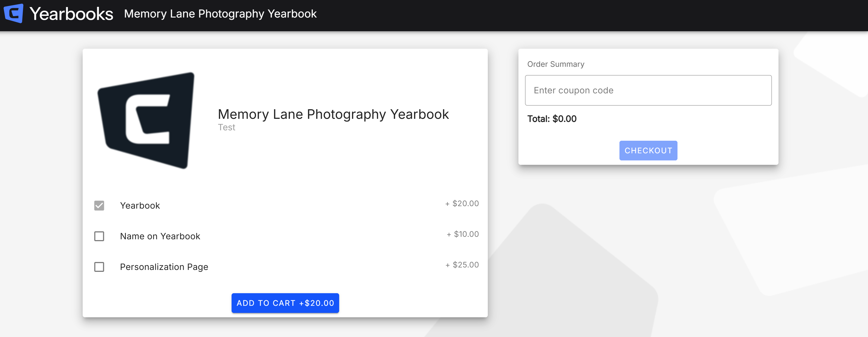Focus the Enter coupon code field
868x337 pixels.
pyautogui.click(x=648, y=90)
